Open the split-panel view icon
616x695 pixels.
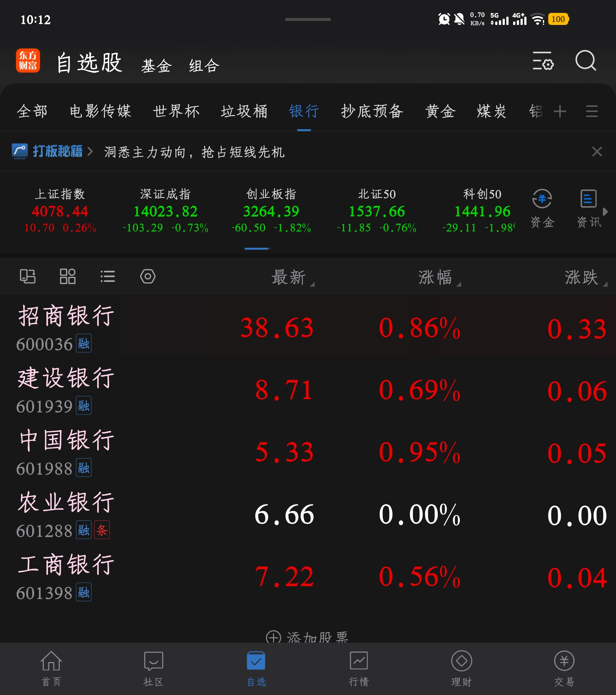[x=27, y=276]
